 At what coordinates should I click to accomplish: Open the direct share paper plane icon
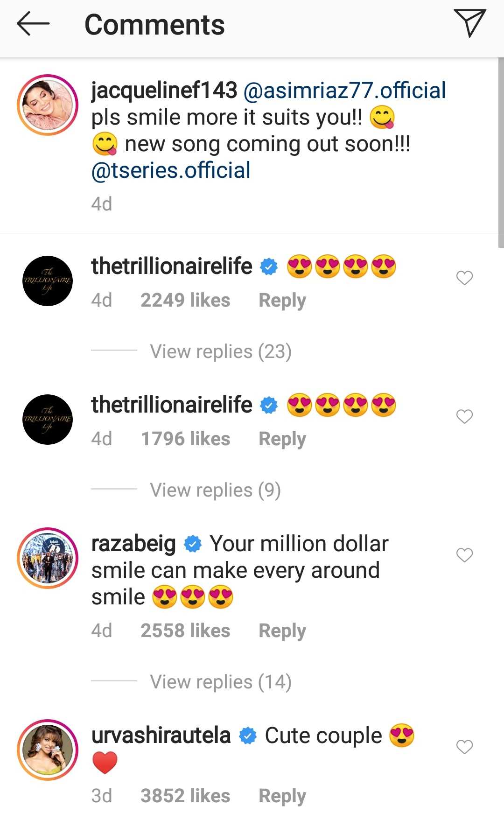(x=469, y=23)
